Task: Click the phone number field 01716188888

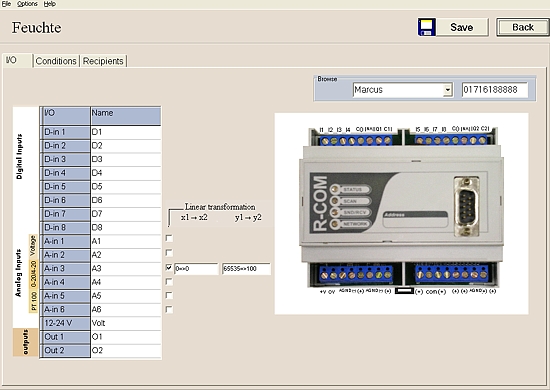Action: [x=495, y=90]
